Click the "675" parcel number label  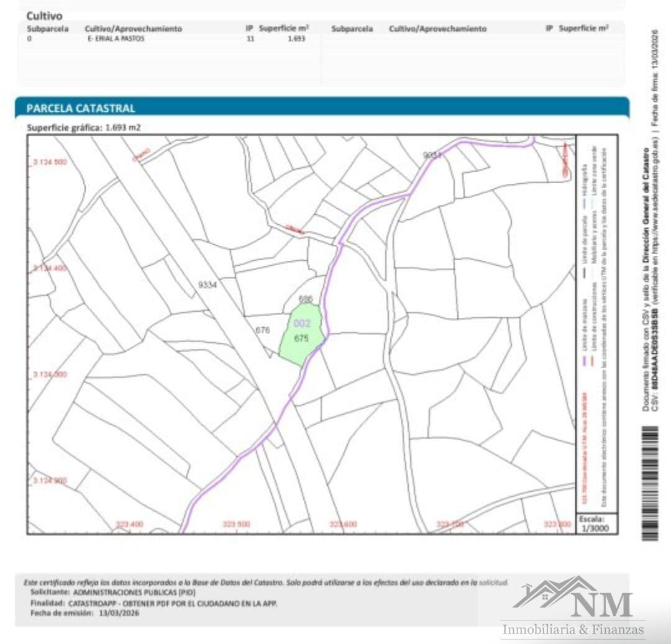[301, 338]
